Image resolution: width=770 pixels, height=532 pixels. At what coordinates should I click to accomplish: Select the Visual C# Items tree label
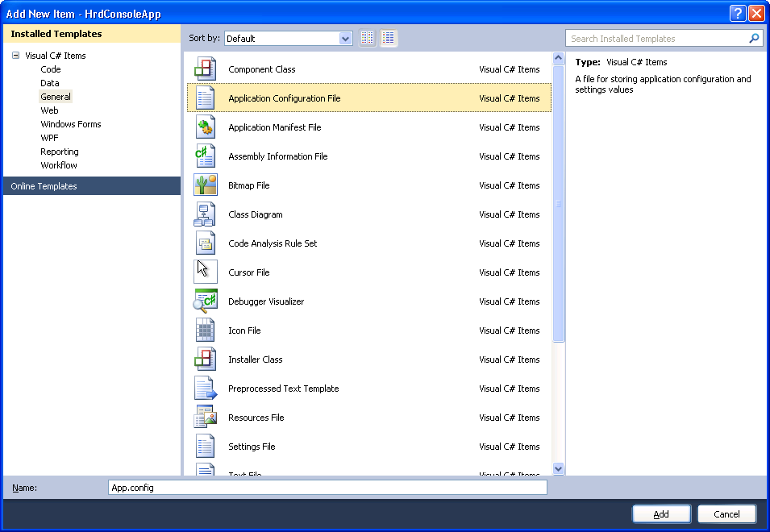pyautogui.click(x=56, y=56)
